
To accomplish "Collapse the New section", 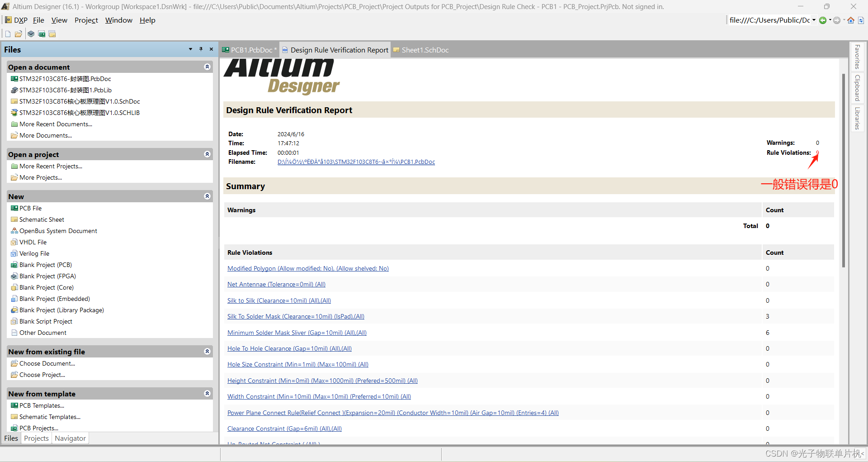I will tap(207, 196).
